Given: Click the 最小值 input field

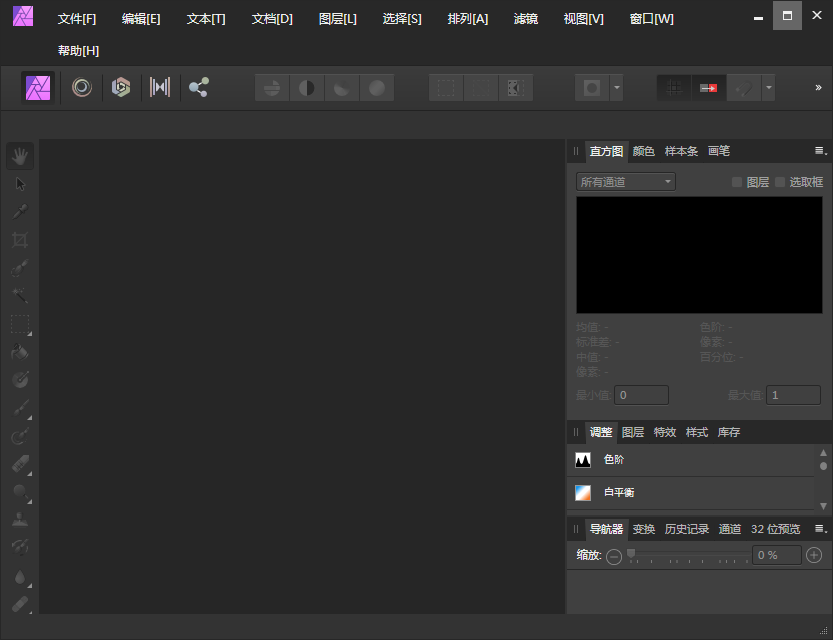Looking at the screenshot, I should pyautogui.click(x=642, y=395).
